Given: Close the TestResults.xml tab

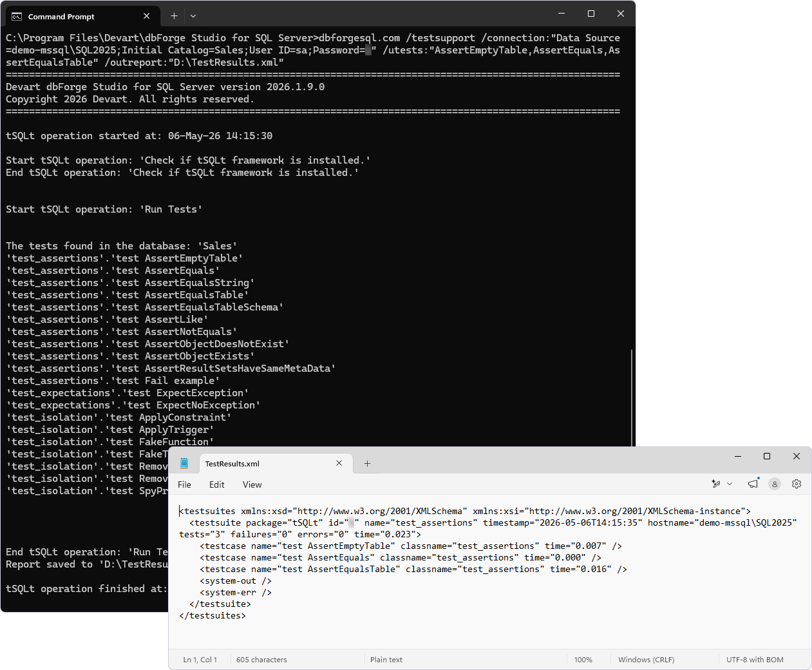Looking at the screenshot, I should point(339,463).
